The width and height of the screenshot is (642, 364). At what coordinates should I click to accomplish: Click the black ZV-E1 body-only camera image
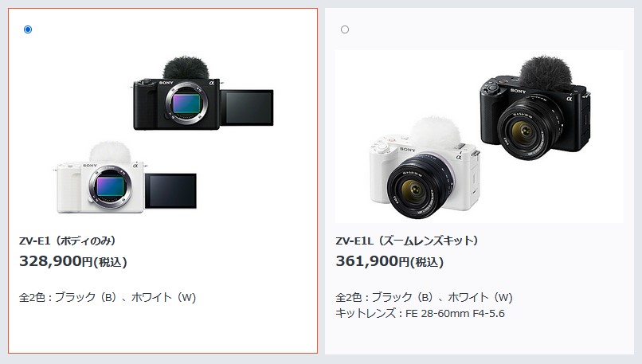click(x=203, y=94)
